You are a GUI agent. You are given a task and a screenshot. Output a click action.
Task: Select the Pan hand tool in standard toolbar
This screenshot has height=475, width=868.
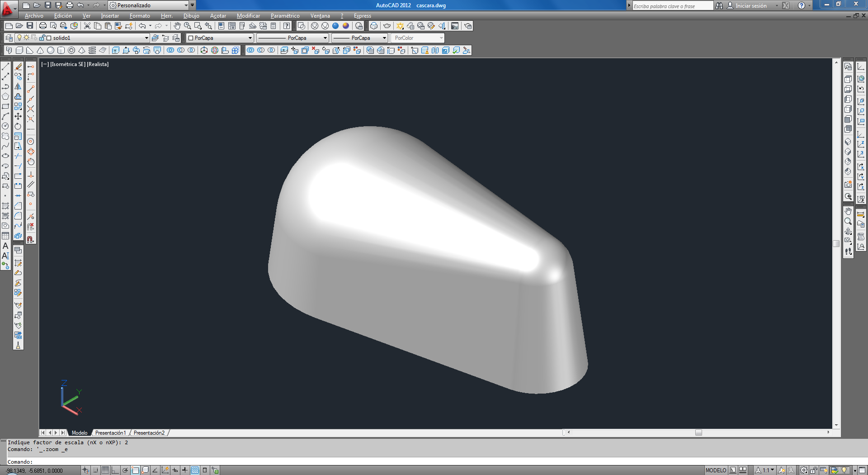point(177,26)
